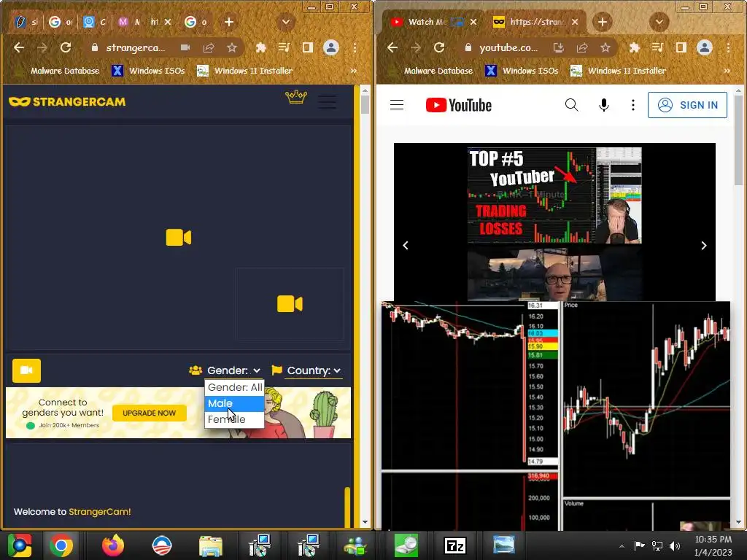Viewport: 747px width, 560px height.
Task: Show more bookmarks in strangercam window
Action: pos(354,71)
